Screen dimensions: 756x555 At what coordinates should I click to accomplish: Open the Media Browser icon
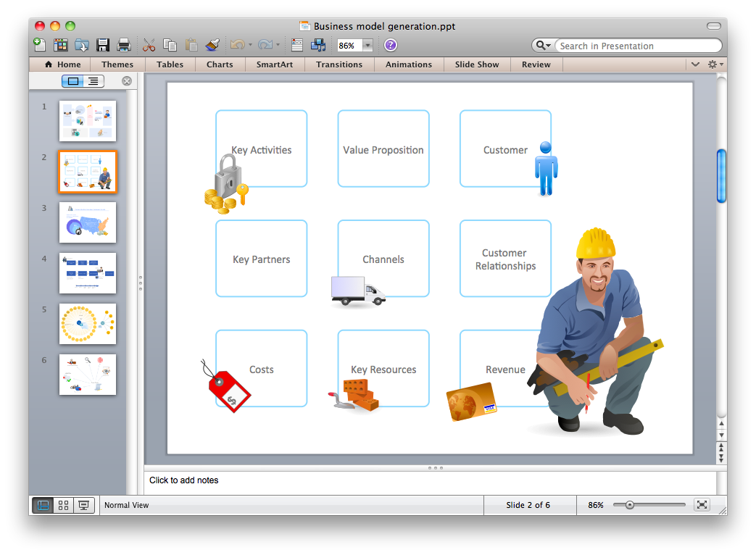318,45
